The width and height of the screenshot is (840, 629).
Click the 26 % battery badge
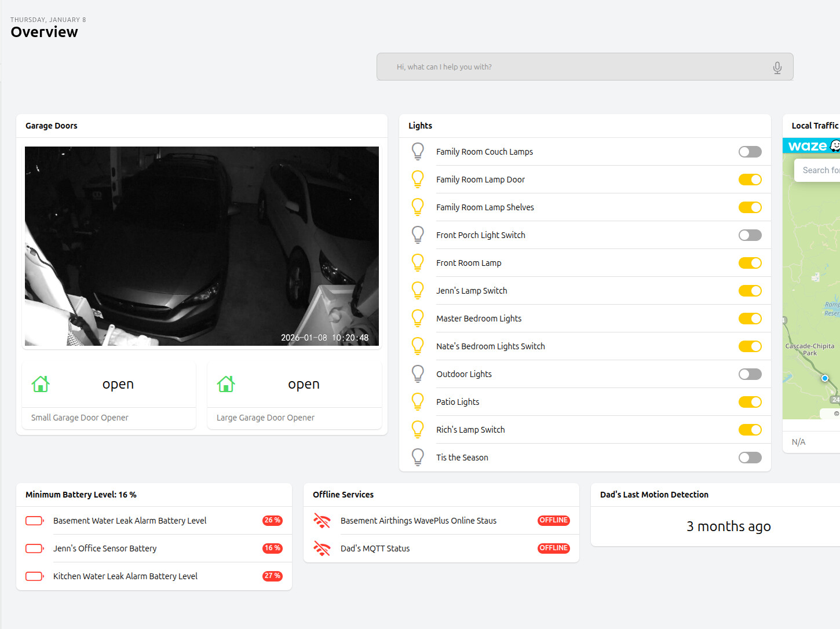click(272, 520)
